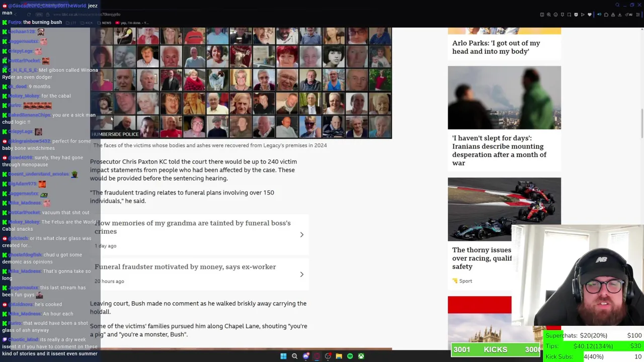Image resolution: width=644 pixels, height=362 pixels.
Task: Click the screenshot capture toolbar icon
Action: pyautogui.click(x=569, y=15)
